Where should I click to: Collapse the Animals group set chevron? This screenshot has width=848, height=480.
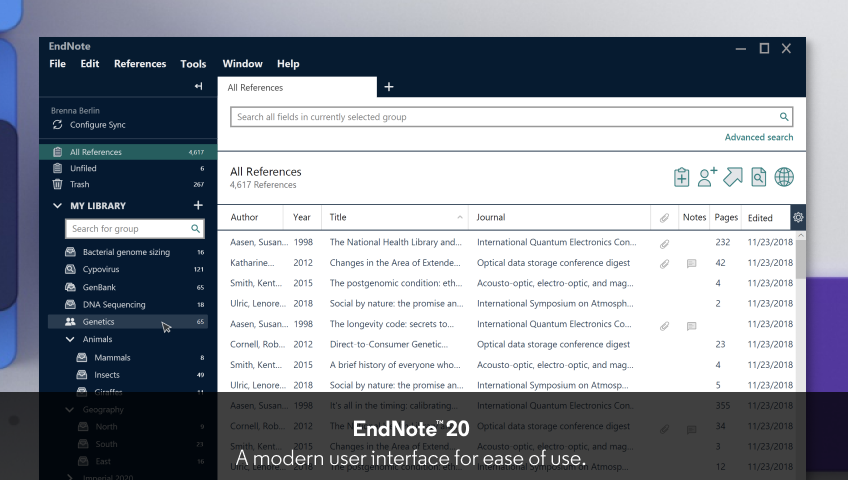point(70,339)
